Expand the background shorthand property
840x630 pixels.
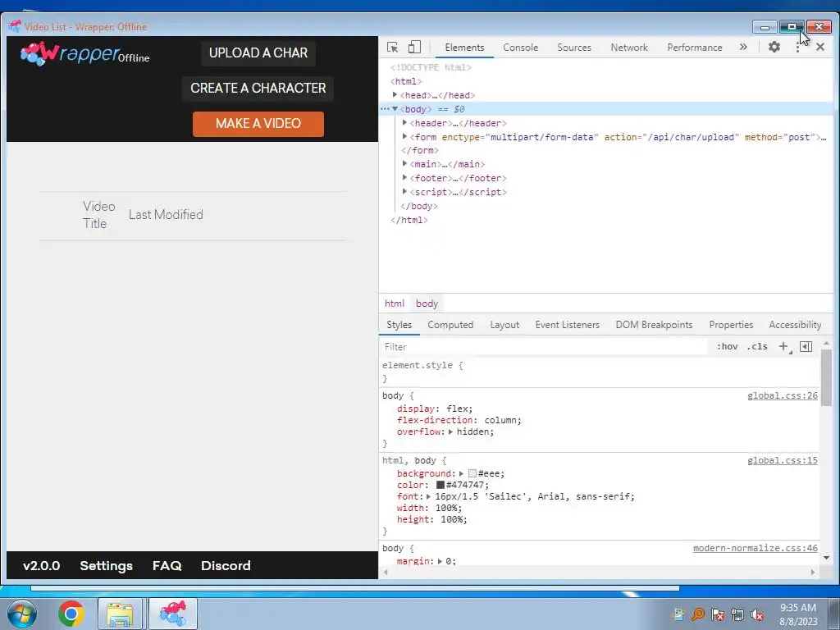(x=461, y=473)
